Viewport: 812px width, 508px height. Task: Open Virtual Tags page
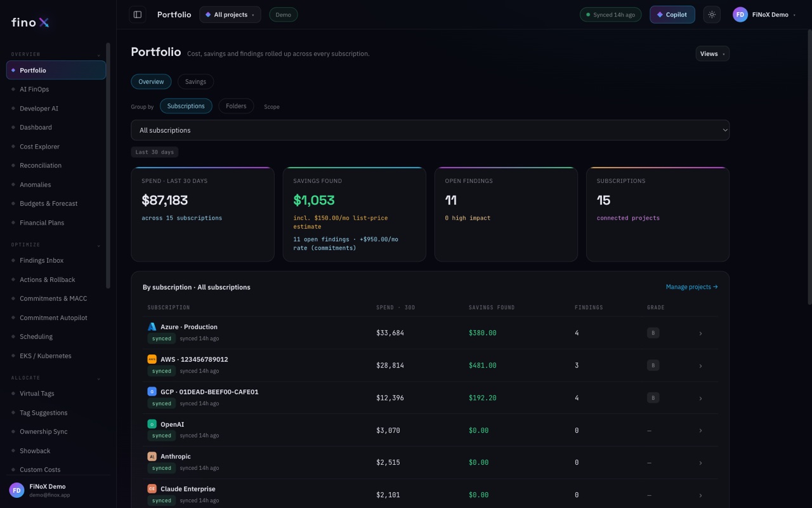point(56,394)
